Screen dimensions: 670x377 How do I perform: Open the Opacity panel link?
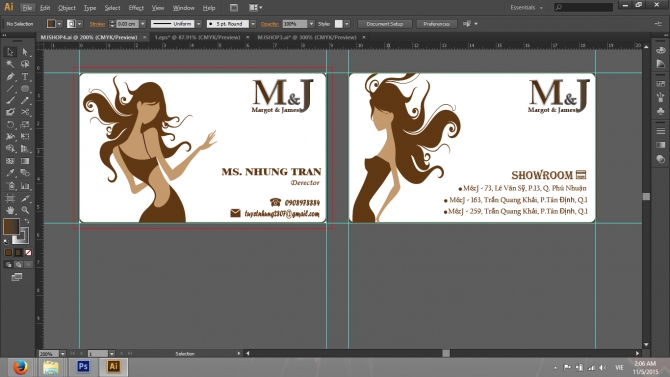click(270, 24)
